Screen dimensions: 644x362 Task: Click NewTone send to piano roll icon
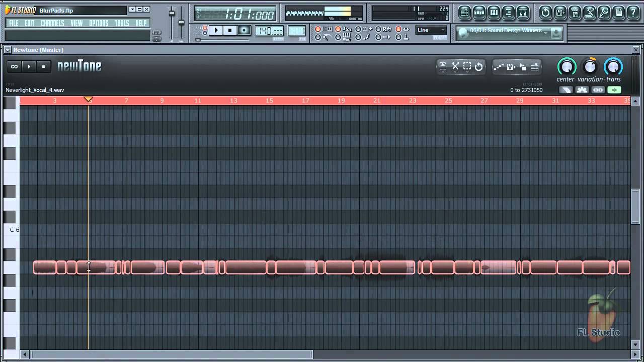[x=534, y=66]
